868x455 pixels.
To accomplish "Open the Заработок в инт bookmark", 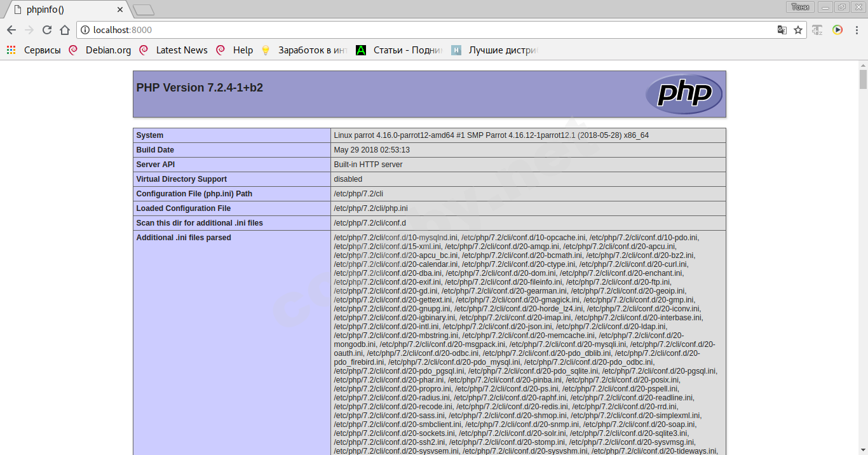I will click(304, 50).
